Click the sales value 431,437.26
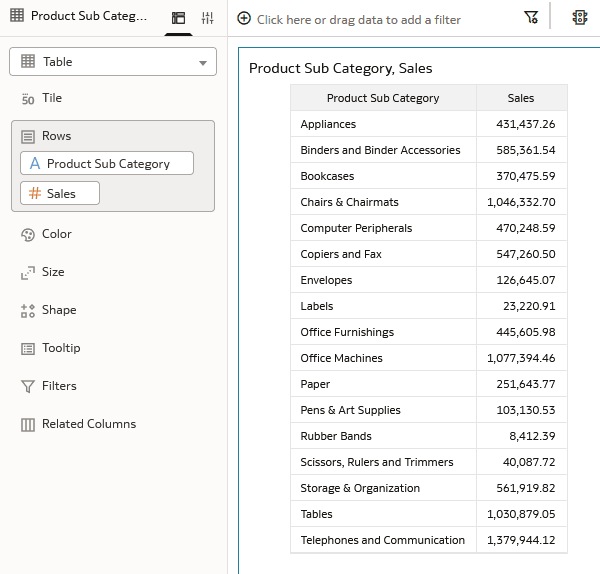 point(526,124)
